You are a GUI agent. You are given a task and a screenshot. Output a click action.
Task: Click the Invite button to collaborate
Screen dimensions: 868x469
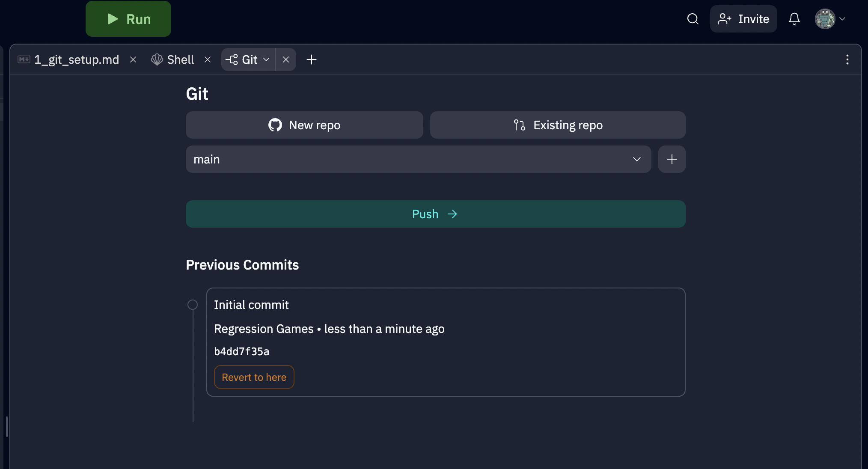pyautogui.click(x=744, y=18)
